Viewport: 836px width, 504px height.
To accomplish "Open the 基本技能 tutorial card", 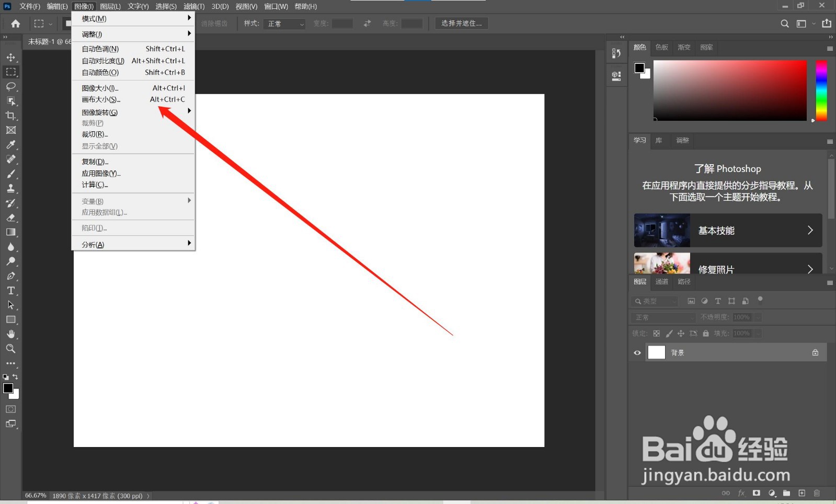I will pos(728,230).
